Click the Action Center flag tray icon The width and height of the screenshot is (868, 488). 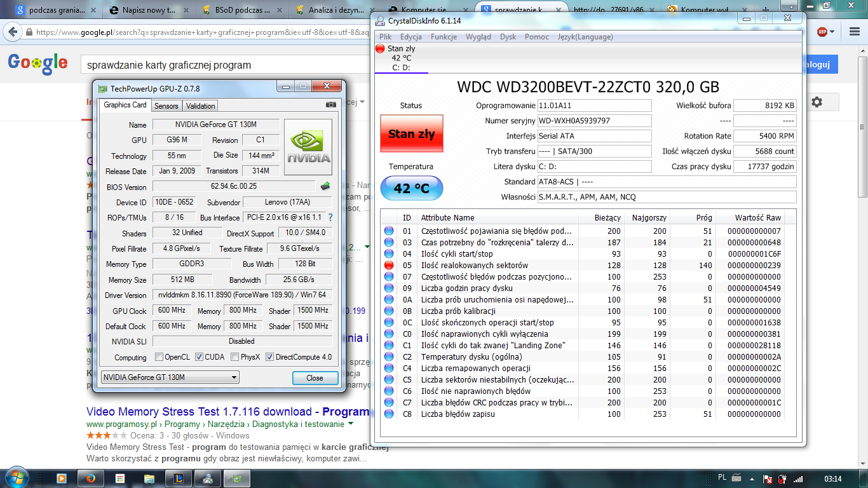tap(768, 478)
